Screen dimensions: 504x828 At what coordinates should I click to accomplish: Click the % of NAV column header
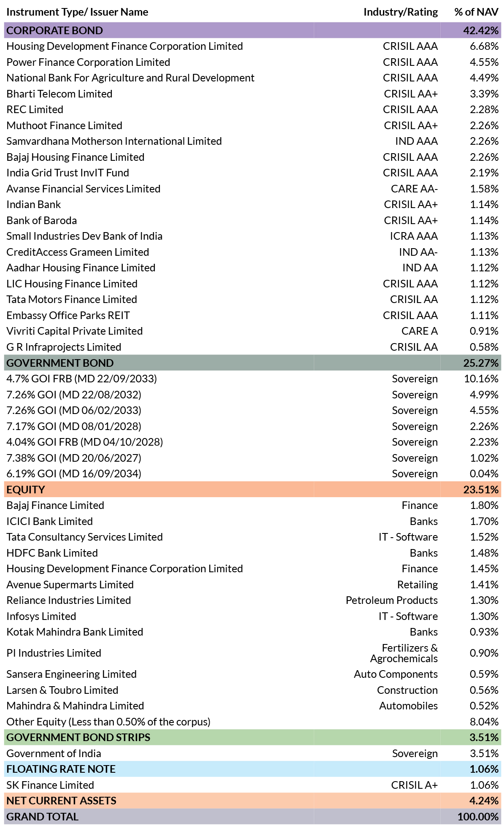(476, 12)
